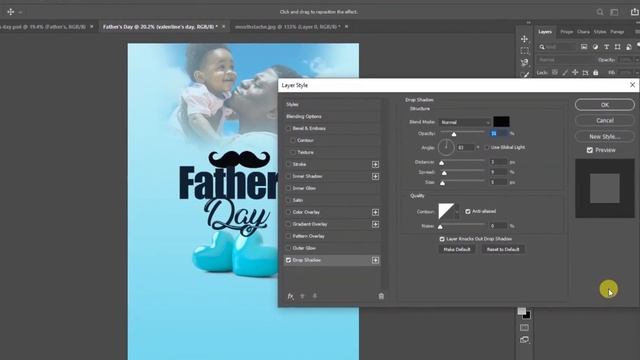This screenshot has width=640, height=360.
Task: Select the Rectangular Marquee tool
Action: point(524,51)
